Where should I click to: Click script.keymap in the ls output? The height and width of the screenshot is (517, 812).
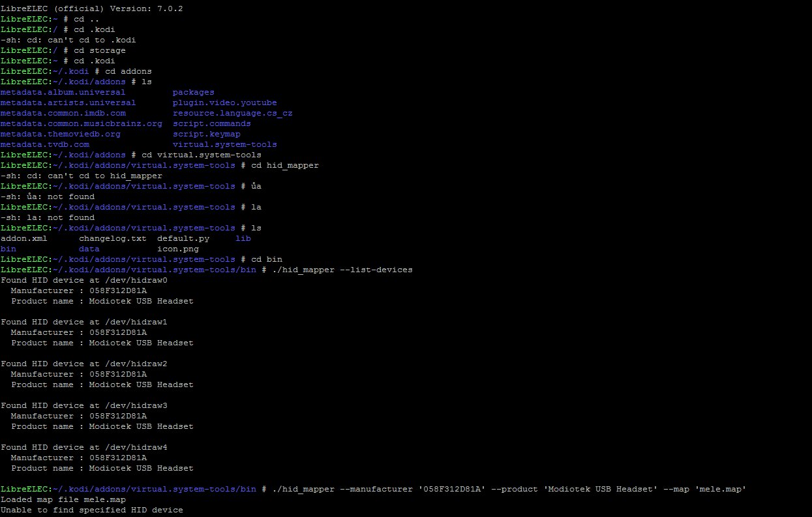click(x=206, y=134)
